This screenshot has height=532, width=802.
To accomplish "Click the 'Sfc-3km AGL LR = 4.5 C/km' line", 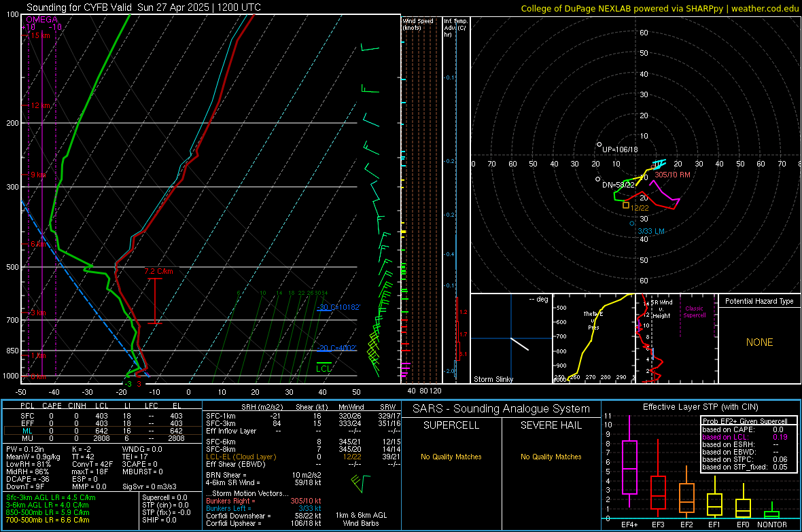I will pyautogui.click(x=51, y=497).
